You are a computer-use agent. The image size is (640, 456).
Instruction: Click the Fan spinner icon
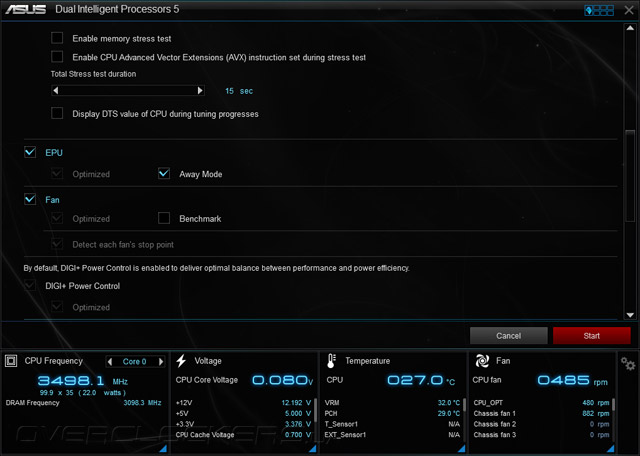click(x=482, y=361)
